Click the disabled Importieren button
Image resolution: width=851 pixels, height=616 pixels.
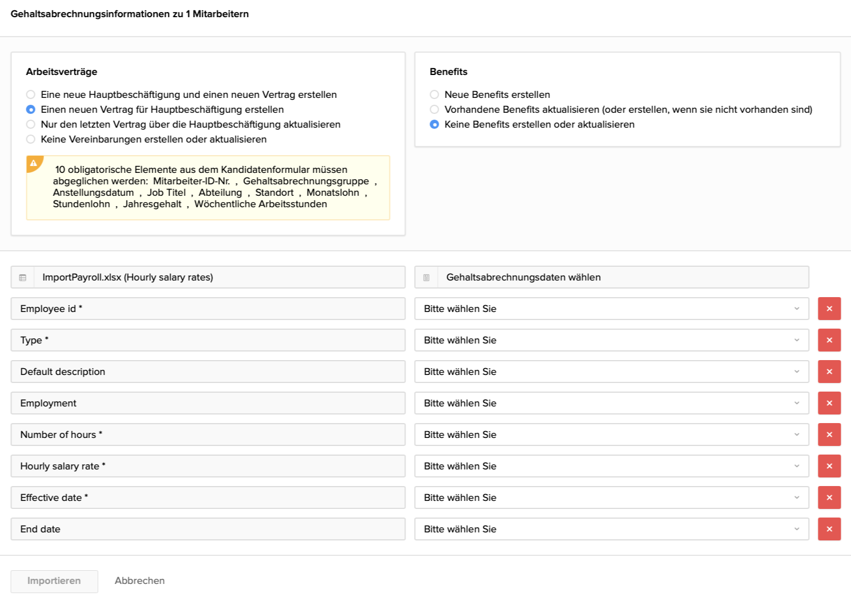coord(54,581)
